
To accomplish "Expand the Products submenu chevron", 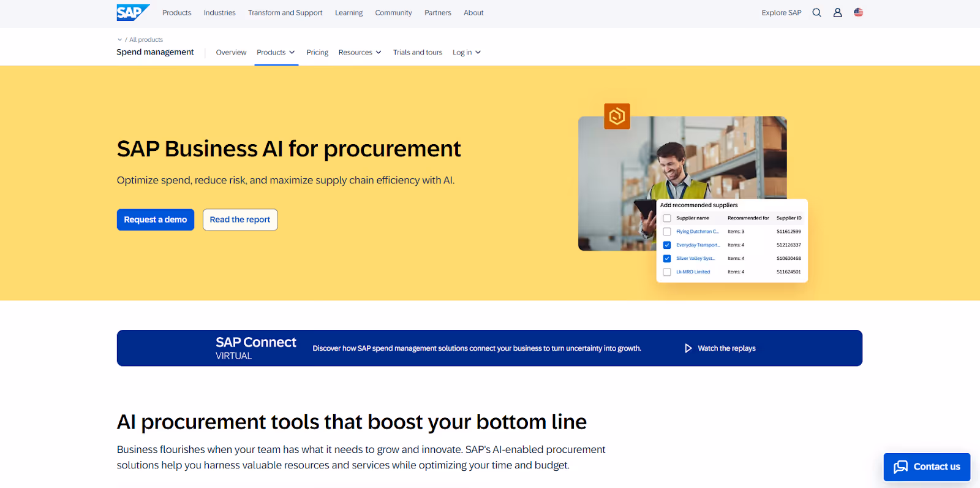I will [292, 52].
